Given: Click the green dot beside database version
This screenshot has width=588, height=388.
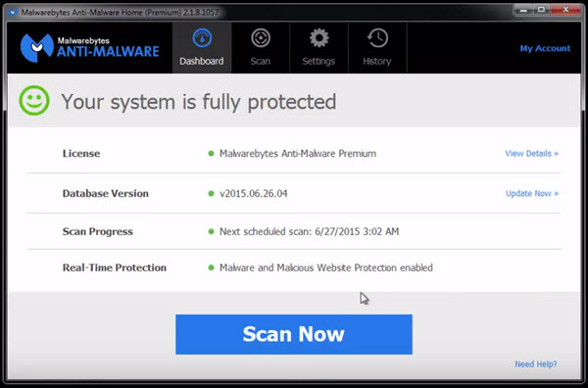Looking at the screenshot, I should (x=211, y=193).
